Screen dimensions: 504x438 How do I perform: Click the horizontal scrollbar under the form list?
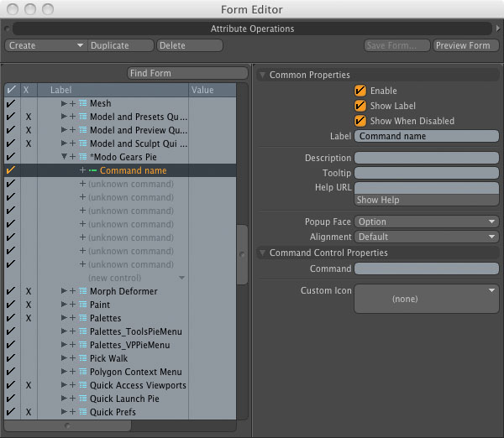coord(67,425)
